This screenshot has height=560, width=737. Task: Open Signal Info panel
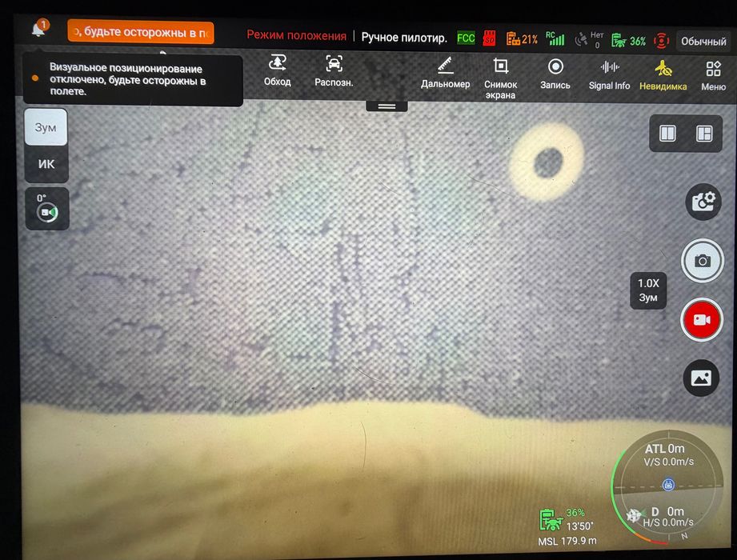tap(609, 75)
